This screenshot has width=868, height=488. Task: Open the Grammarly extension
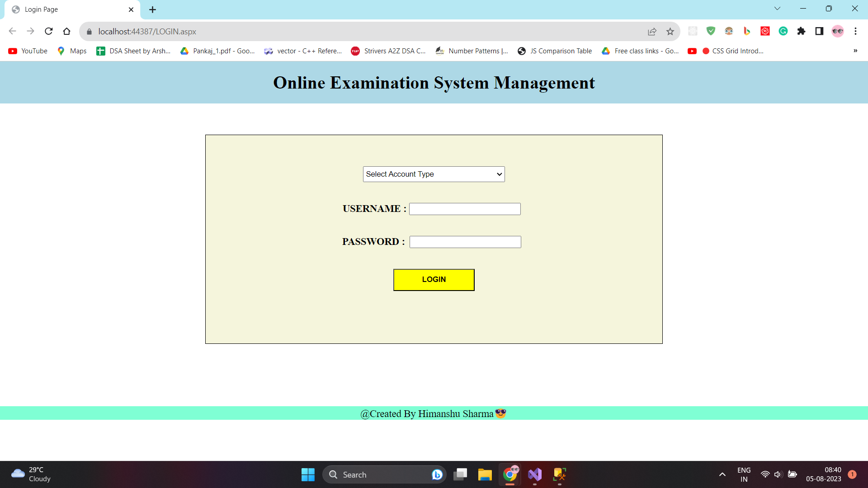coord(783,31)
